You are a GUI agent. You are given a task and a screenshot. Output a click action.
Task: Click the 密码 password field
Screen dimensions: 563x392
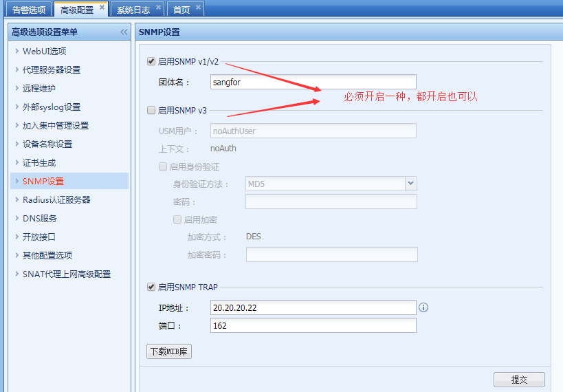pyautogui.click(x=331, y=202)
